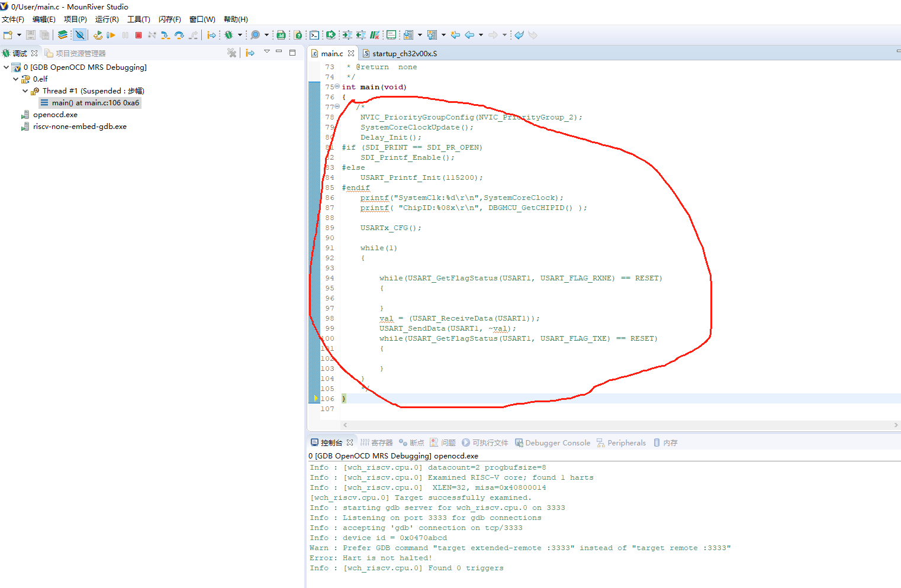Switch to the 内存 tab
This screenshot has width=901, height=588.
(x=665, y=442)
